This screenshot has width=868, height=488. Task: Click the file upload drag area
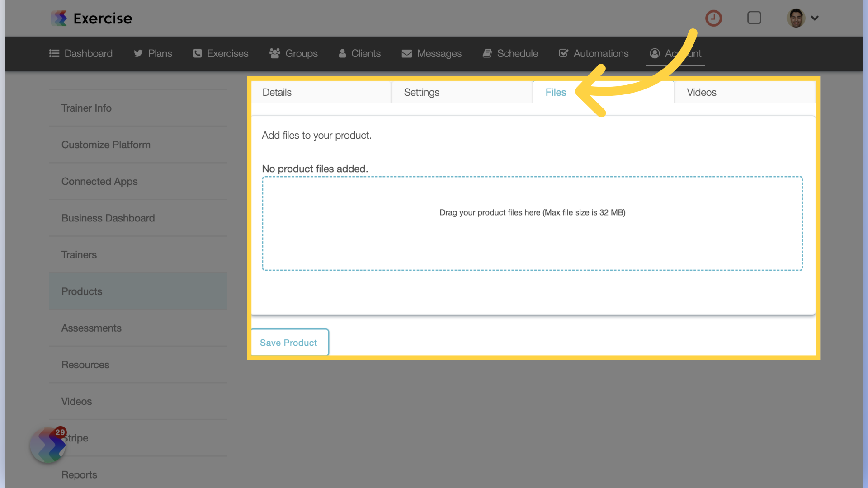(x=533, y=223)
